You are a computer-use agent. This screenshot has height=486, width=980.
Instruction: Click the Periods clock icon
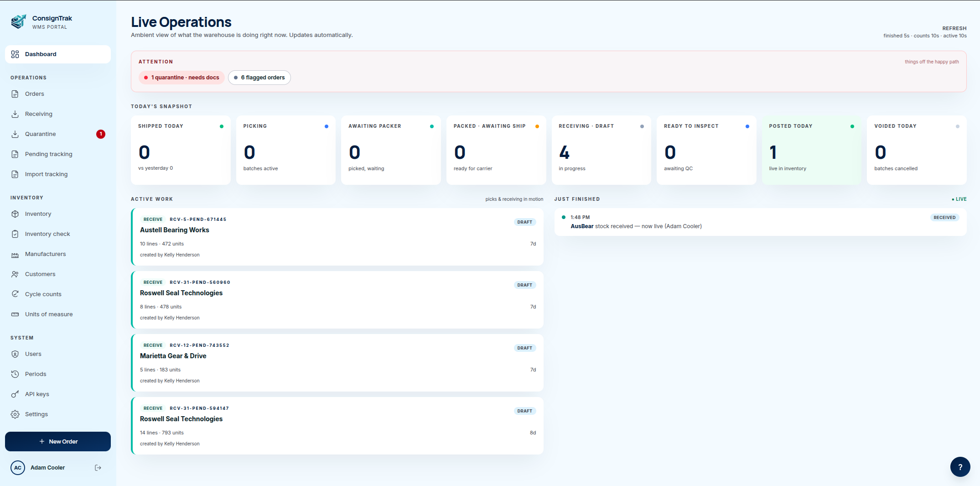[15, 374]
